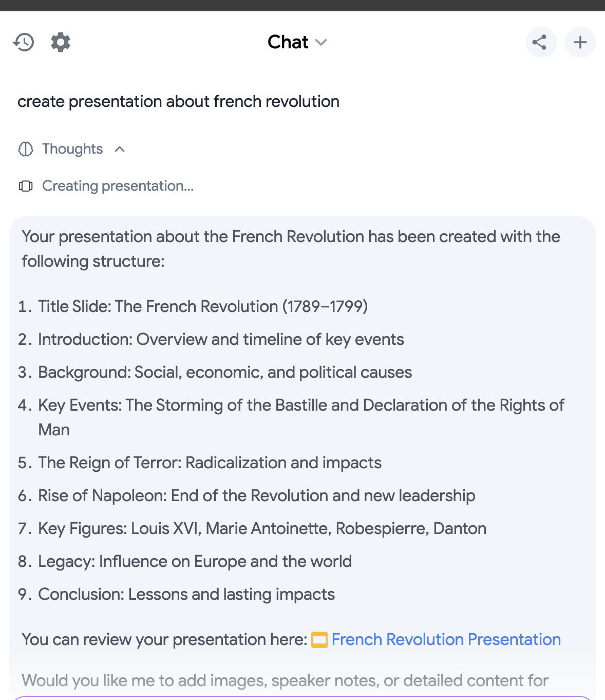The image size is (605, 700).
Task: Click the Conclusion list item
Action: [186, 594]
